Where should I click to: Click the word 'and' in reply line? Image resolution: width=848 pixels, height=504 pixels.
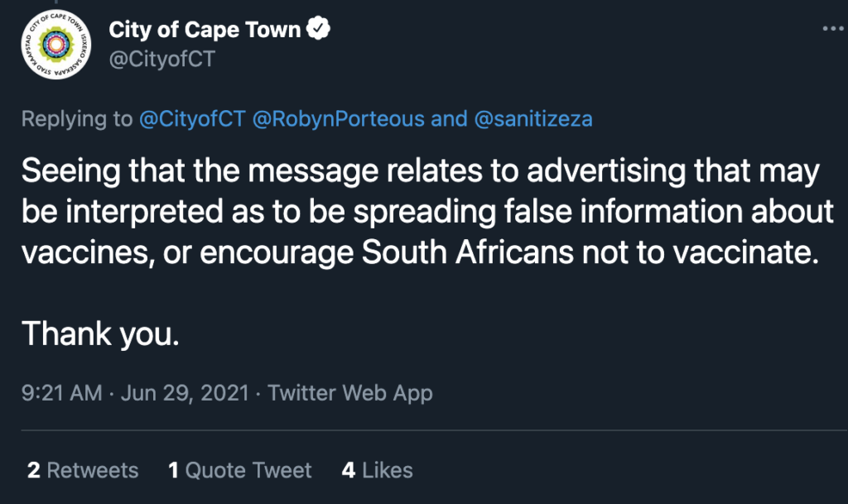tap(450, 119)
